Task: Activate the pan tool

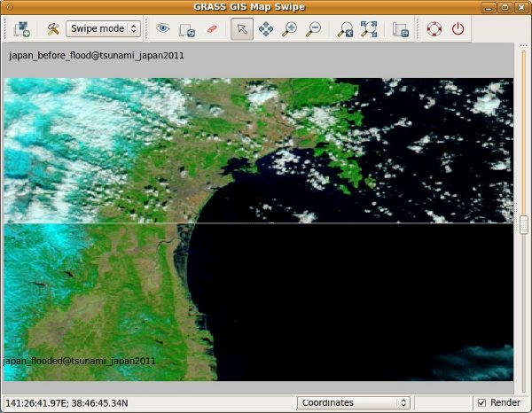Action: click(x=265, y=28)
